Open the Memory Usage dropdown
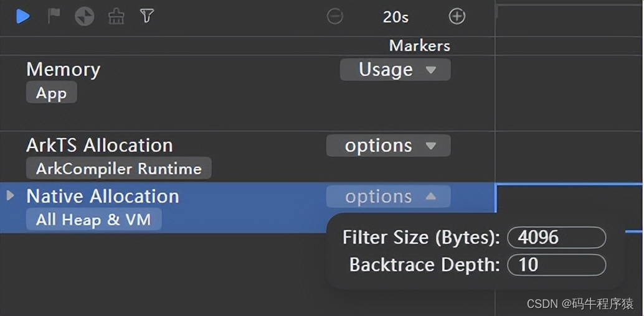 (395, 70)
